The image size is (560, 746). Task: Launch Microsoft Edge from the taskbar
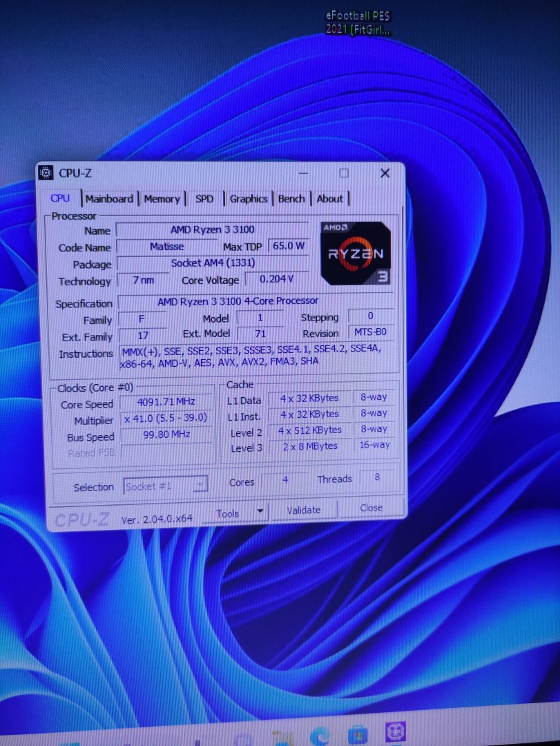coord(320,736)
